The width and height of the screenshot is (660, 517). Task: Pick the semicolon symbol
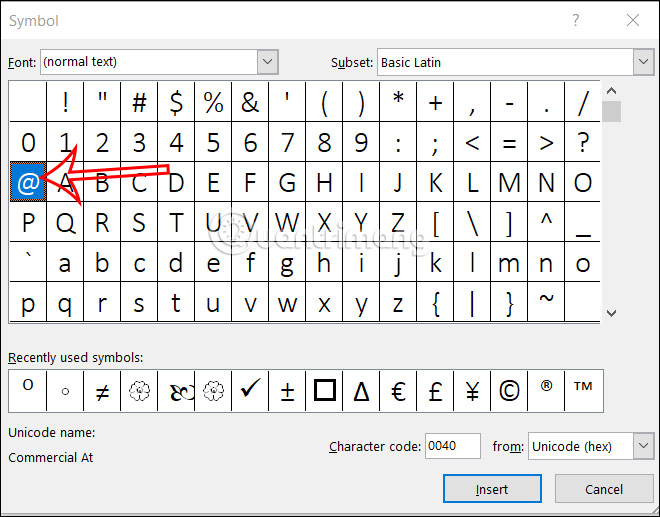point(435,142)
